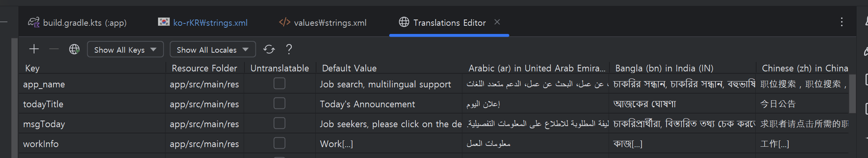Expand the Show All Locales dropdown

[212, 50]
